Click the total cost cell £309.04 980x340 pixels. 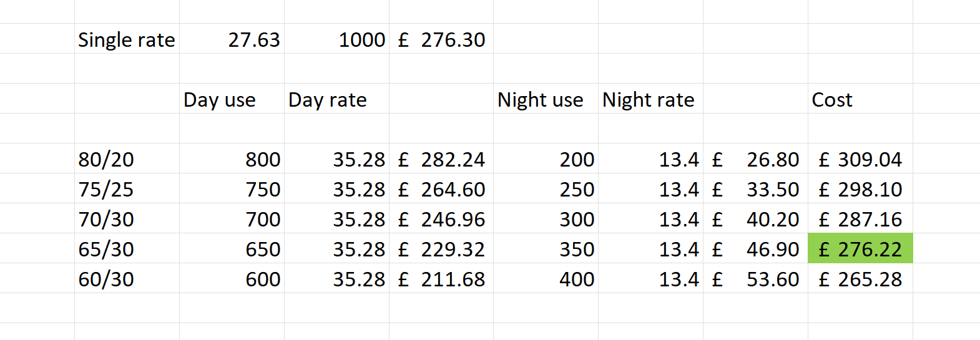click(x=860, y=159)
